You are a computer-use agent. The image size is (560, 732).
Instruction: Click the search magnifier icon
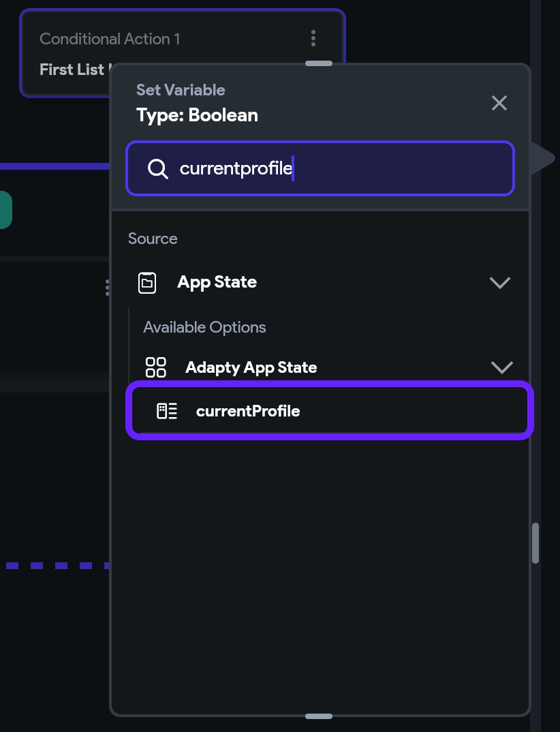pyautogui.click(x=158, y=168)
